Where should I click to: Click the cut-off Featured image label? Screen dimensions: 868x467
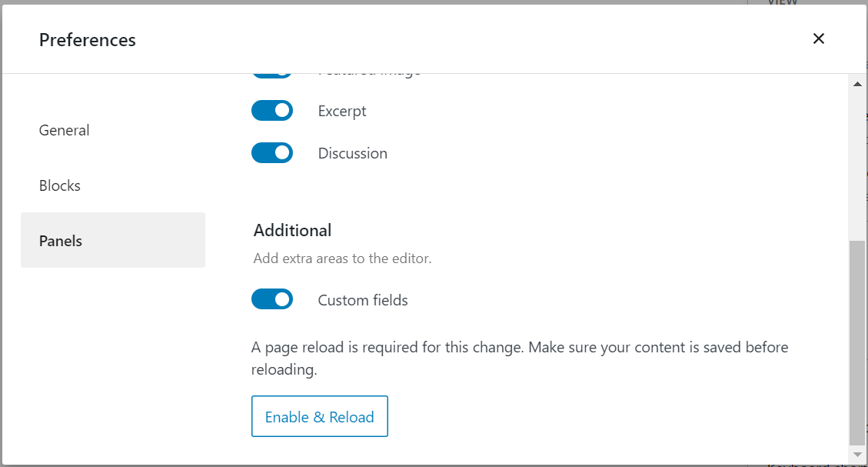tap(370, 75)
